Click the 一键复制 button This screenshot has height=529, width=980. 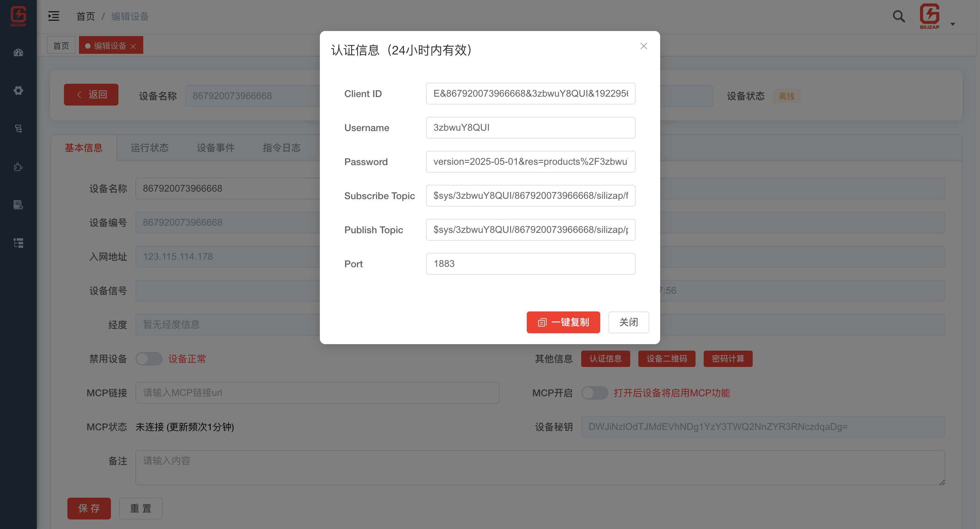click(x=563, y=322)
